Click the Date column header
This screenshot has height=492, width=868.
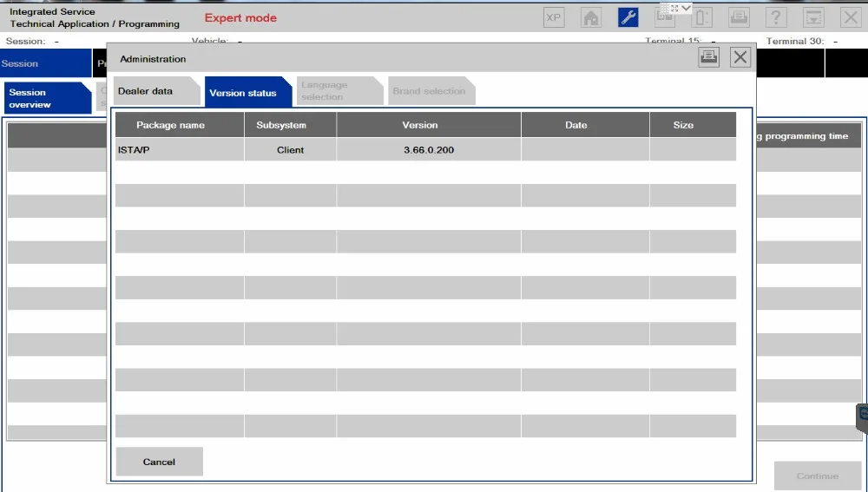click(585, 125)
